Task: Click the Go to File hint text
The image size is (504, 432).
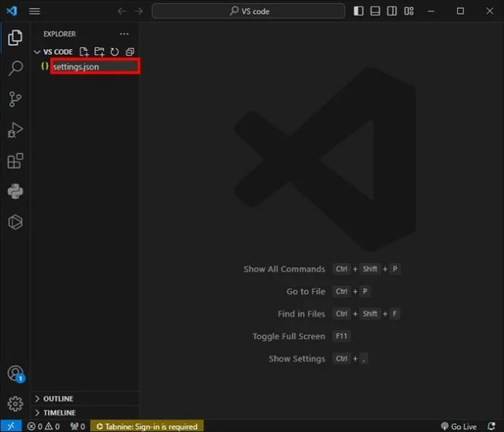Action: [305, 292]
